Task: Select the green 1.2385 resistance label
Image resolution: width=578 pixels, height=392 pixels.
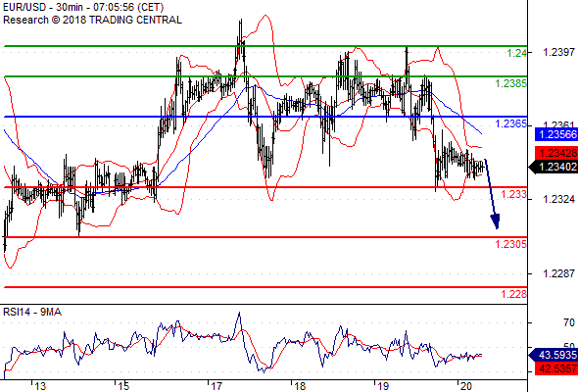Action: 511,83
